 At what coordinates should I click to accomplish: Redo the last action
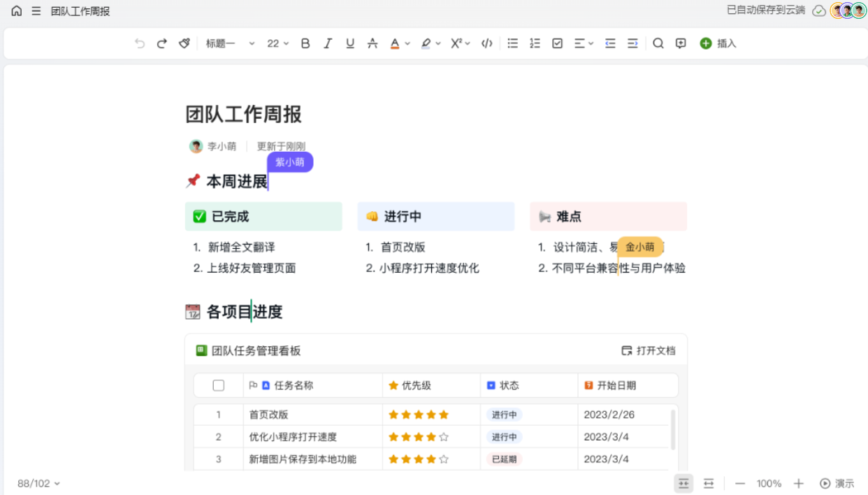point(162,43)
